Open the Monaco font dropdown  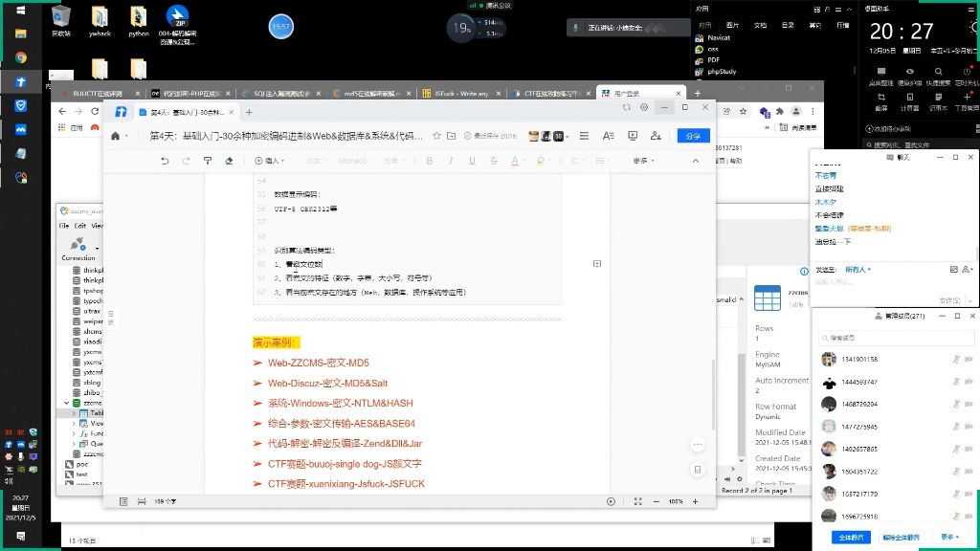pos(353,161)
